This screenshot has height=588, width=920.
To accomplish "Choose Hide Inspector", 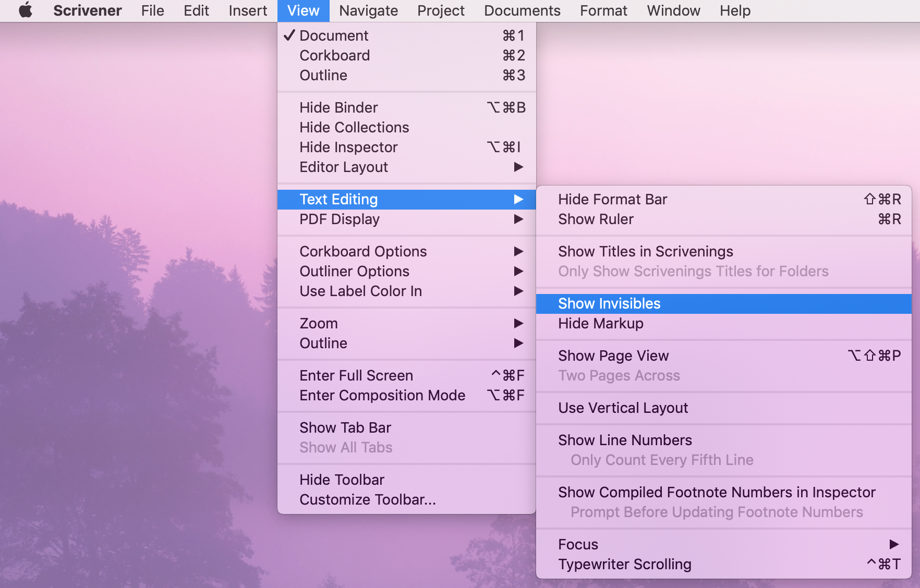I will point(407,147).
